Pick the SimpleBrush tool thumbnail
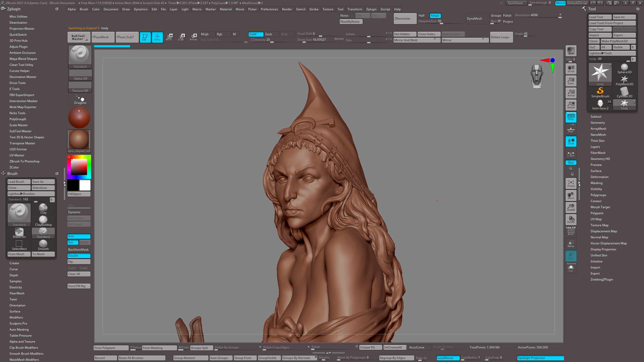 point(600,92)
